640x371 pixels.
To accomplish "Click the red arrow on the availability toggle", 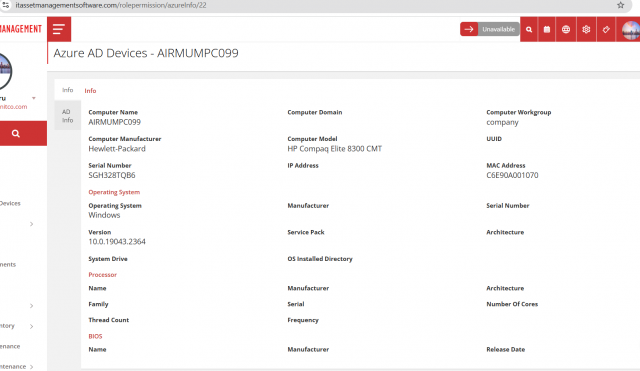I will coord(469,29).
